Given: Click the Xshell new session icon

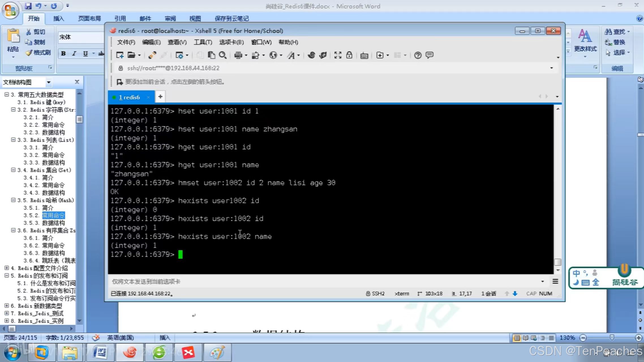Looking at the screenshot, I should [x=120, y=55].
